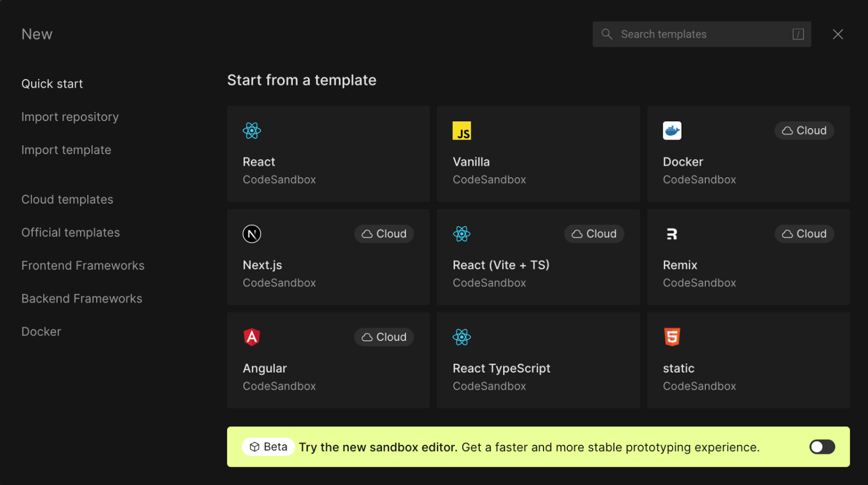Toggle the new sandbox editor switch
Viewport: 868px width, 485px height.
tap(822, 447)
